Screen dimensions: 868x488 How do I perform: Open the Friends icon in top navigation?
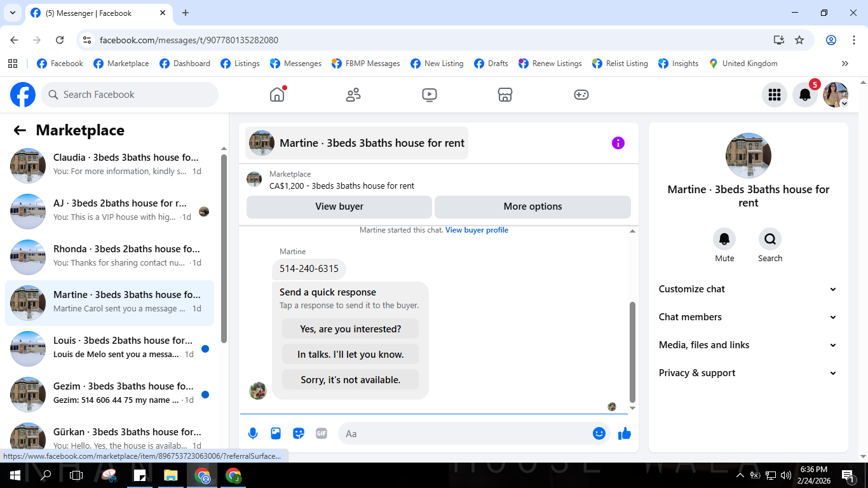pos(353,95)
